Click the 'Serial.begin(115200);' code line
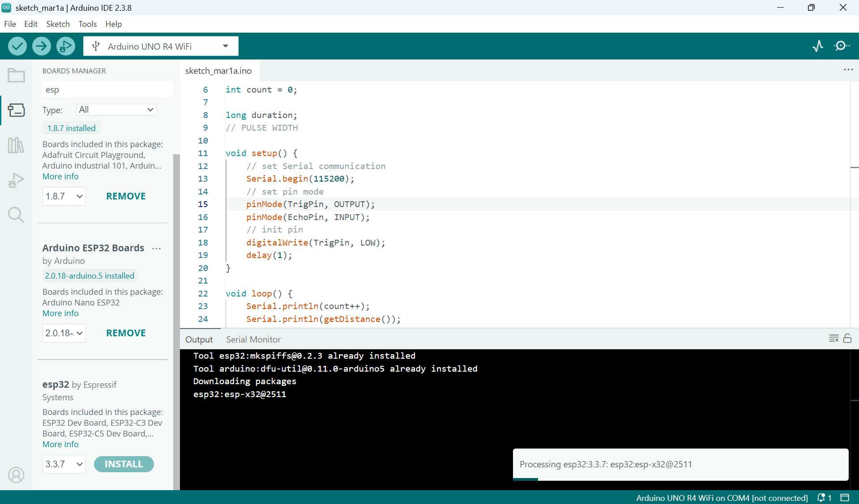 pos(300,179)
